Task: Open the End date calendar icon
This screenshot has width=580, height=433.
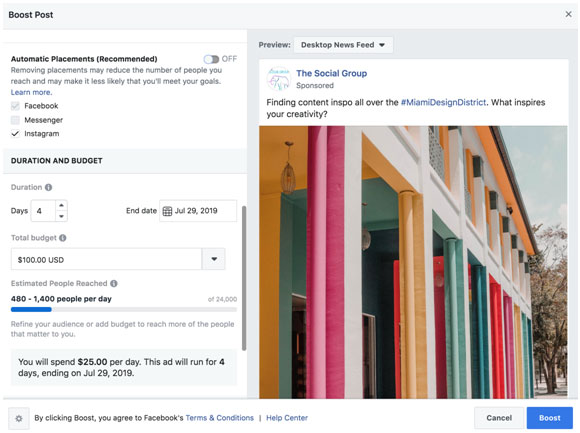Action: coord(167,211)
